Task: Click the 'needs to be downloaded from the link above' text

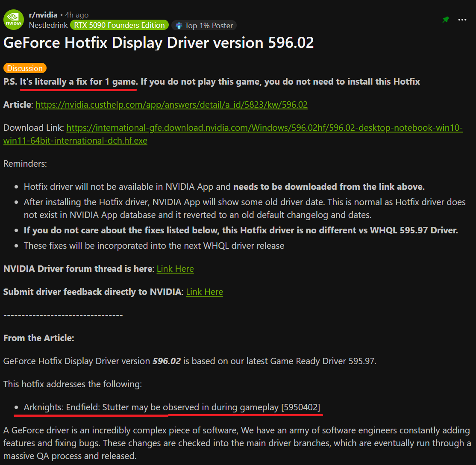Action: tap(329, 186)
